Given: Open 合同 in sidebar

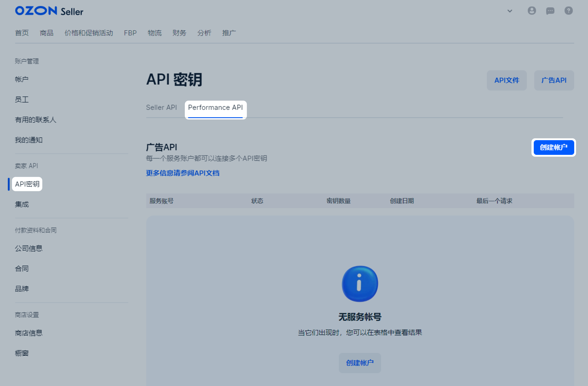Looking at the screenshot, I should click(22, 268).
